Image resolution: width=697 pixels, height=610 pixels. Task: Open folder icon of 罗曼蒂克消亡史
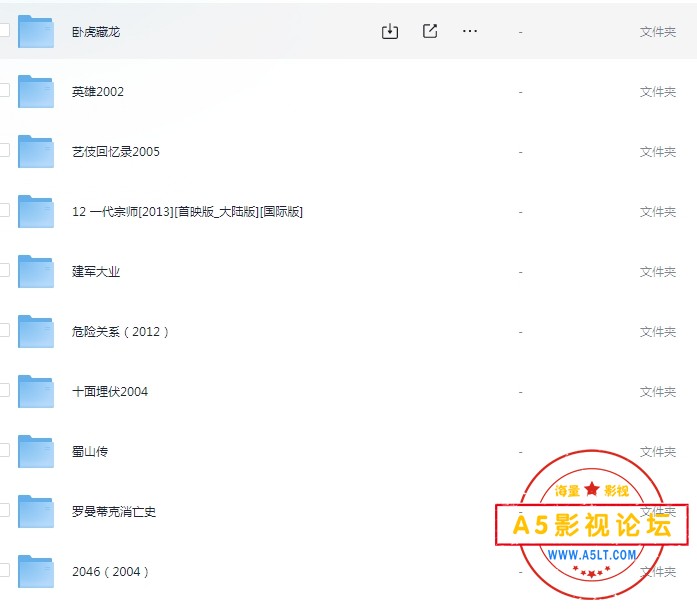[36, 512]
